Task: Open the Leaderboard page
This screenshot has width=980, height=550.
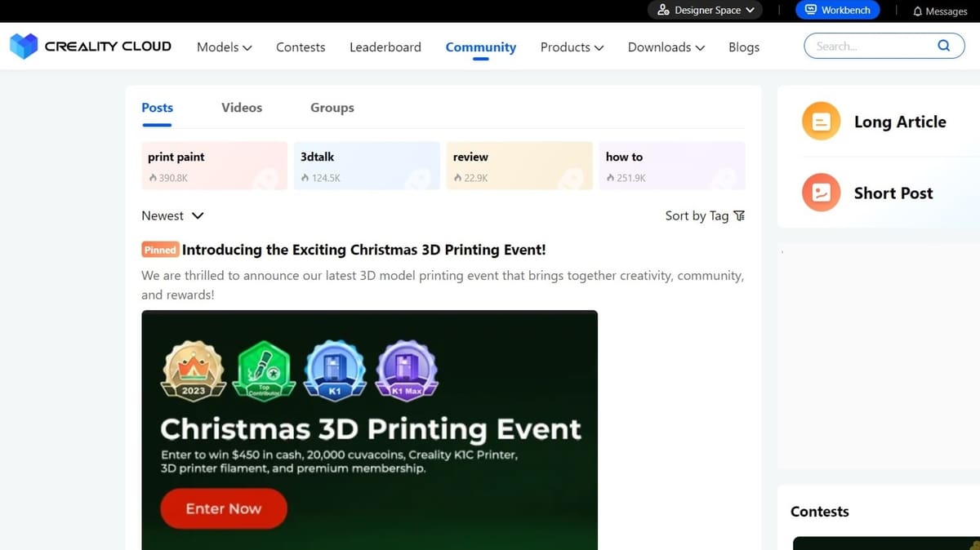Action: [x=385, y=47]
